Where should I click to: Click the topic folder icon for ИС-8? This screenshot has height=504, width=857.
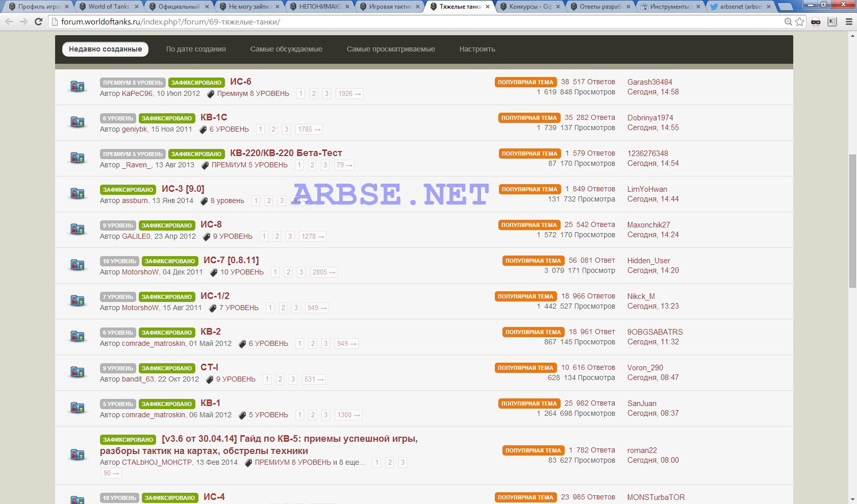click(78, 229)
